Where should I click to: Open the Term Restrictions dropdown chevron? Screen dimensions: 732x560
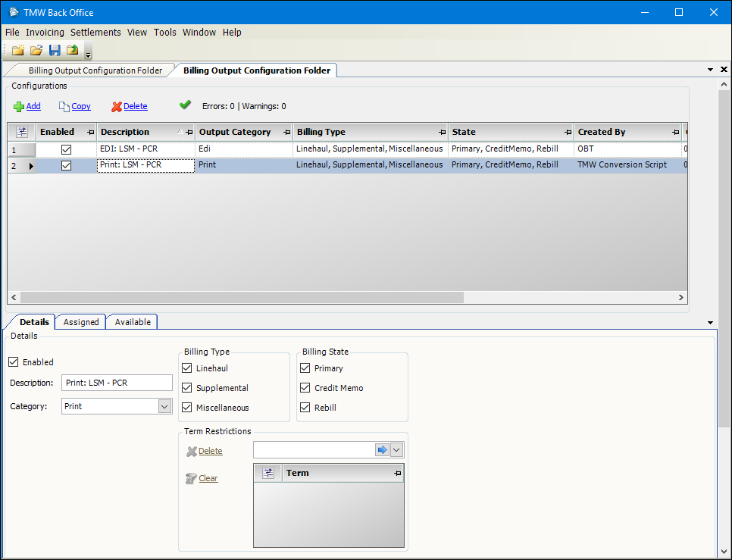click(x=397, y=449)
